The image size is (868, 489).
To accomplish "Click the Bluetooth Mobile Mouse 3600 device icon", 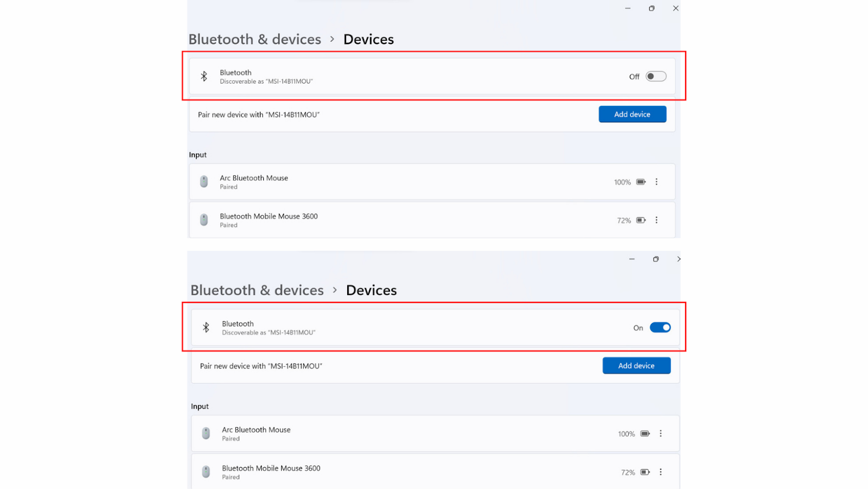I will click(203, 219).
